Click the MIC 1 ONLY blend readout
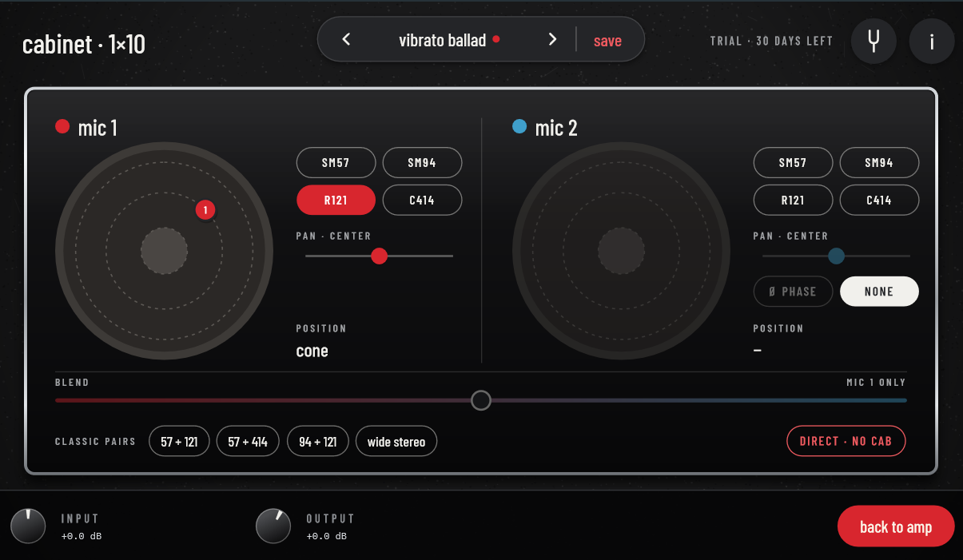This screenshot has height=560, width=963. 876,383
